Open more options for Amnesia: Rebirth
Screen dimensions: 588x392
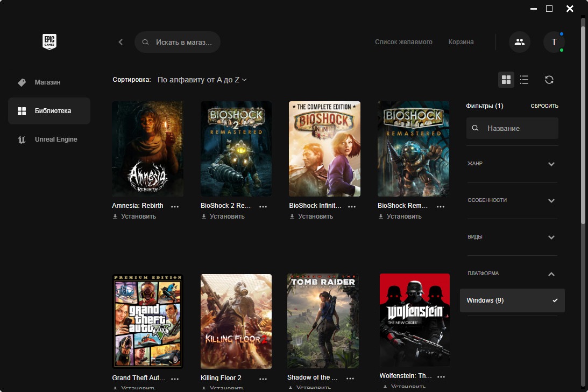175,206
